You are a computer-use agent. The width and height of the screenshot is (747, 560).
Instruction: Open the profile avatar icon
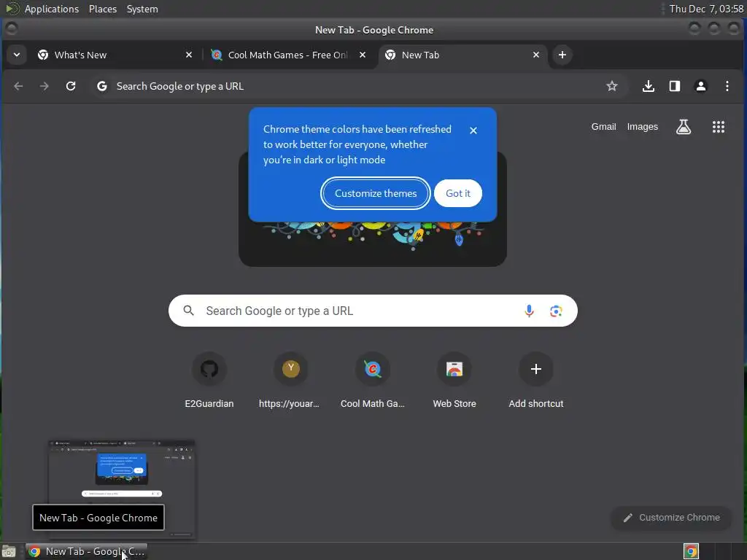coord(701,86)
